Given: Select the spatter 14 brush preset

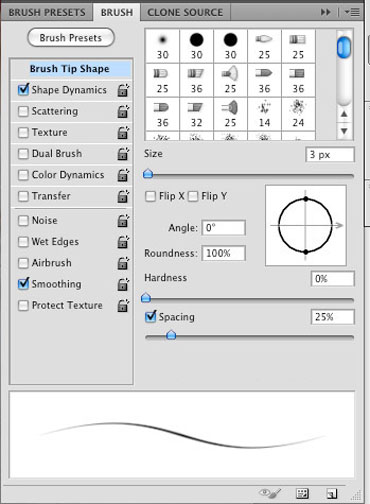Looking at the screenshot, I should [x=264, y=114].
